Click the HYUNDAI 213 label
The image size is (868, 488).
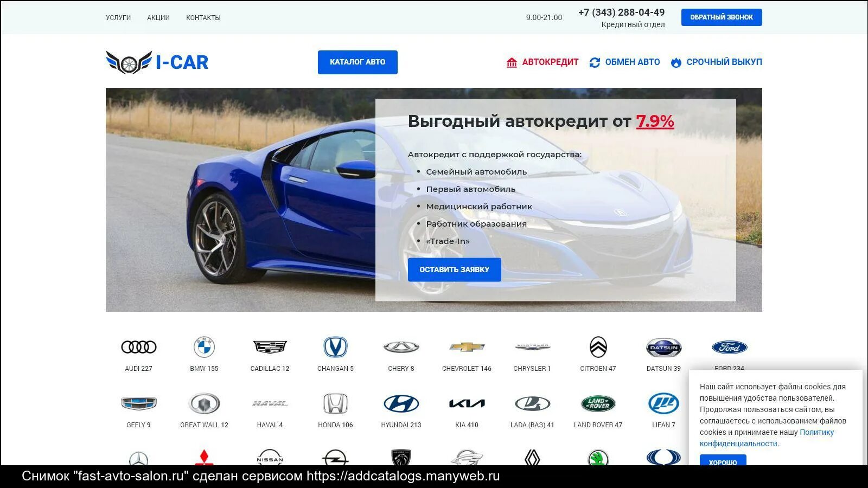pyautogui.click(x=401, y=425)
